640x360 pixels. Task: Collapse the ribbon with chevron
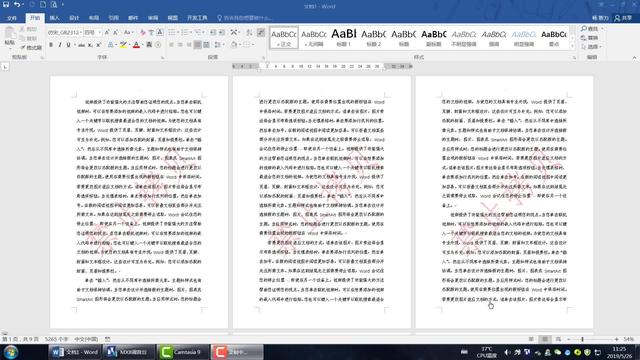tap(634, 58)
